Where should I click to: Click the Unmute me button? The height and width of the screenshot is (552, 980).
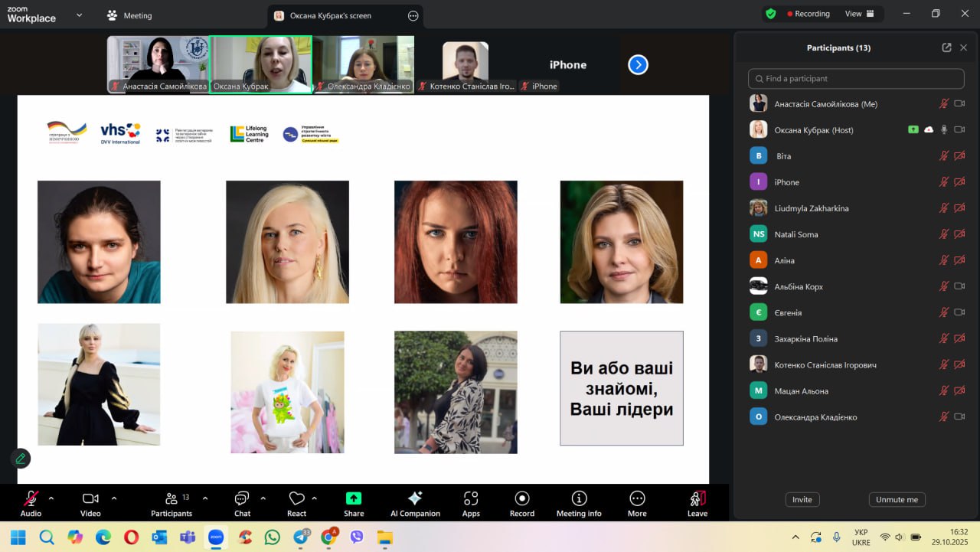[897, 499]
